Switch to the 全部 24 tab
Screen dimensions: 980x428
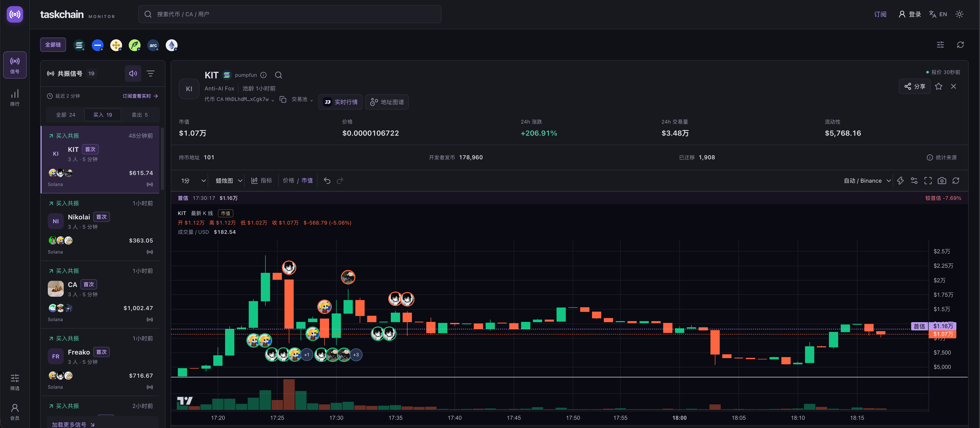click(x=66, y=115)
